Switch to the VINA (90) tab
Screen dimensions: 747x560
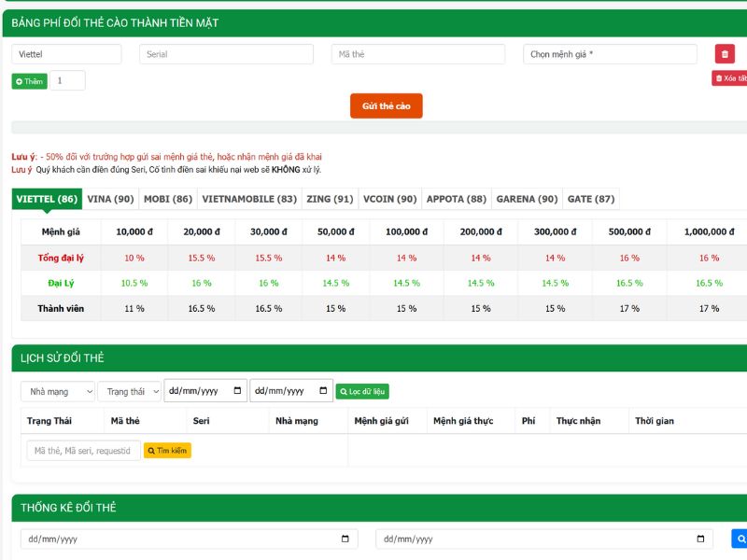[110, 199]
